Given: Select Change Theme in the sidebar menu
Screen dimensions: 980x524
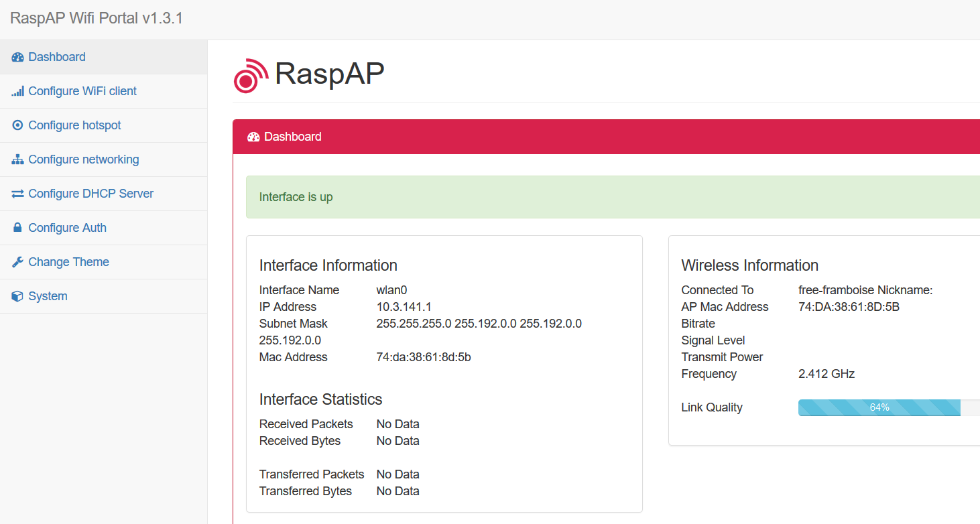Looking at the screenshot, I should [x=67, y=261].
